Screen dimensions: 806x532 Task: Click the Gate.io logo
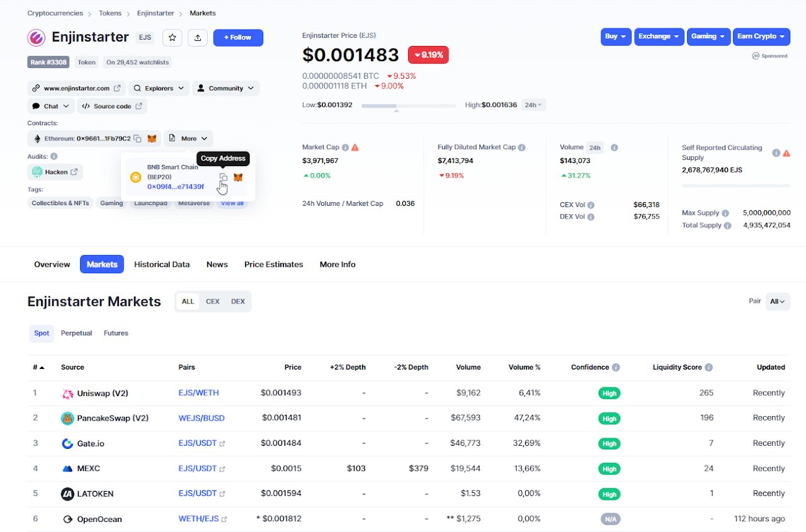pyautogui.click(x=67, y=444)
